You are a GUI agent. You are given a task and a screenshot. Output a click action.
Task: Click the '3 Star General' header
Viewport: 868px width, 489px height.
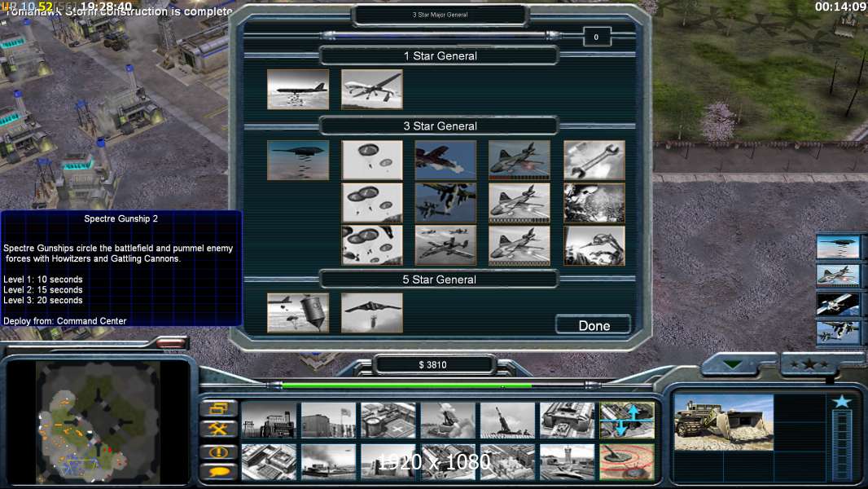click(440, 126)
